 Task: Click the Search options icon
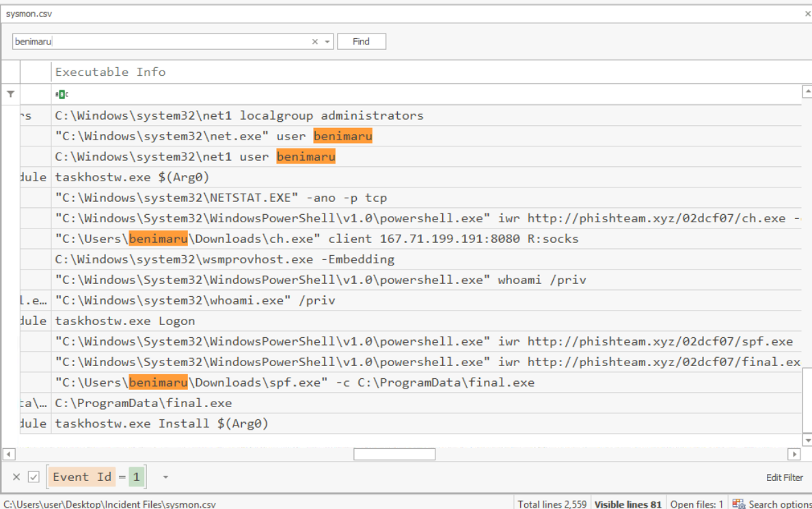click(738, 504)
